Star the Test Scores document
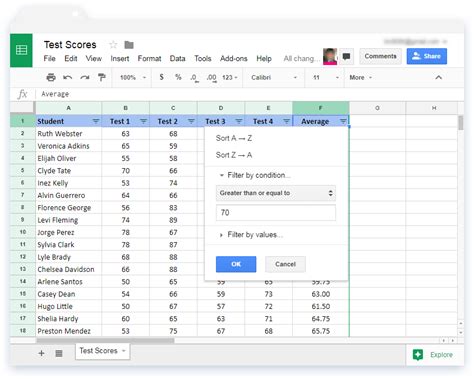Screen dimensions: 474x379 coord(113,44)
